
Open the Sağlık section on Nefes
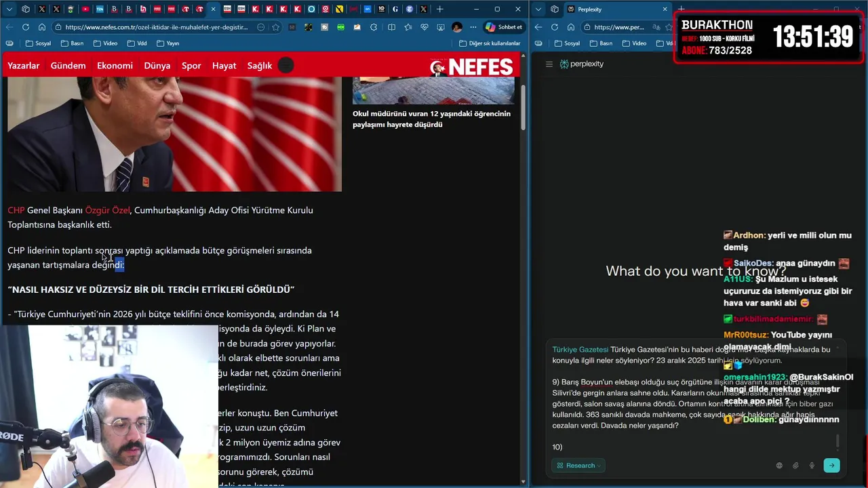[x=259, y=66]
